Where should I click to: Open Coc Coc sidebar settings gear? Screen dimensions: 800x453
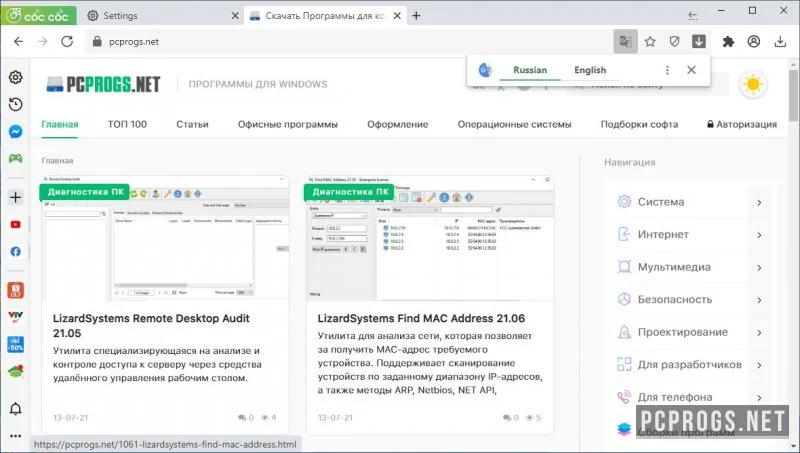click(15, 77)
